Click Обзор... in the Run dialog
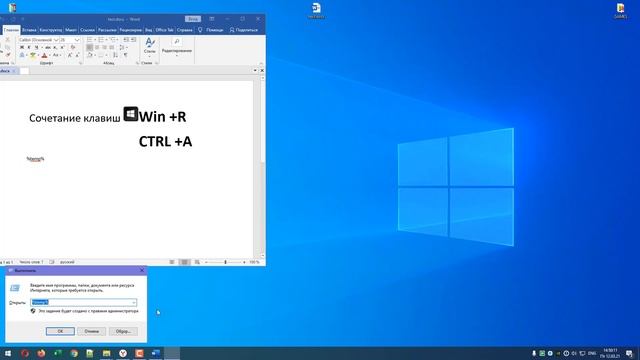Viewport: 640px width, 360px height. (123, 331)
